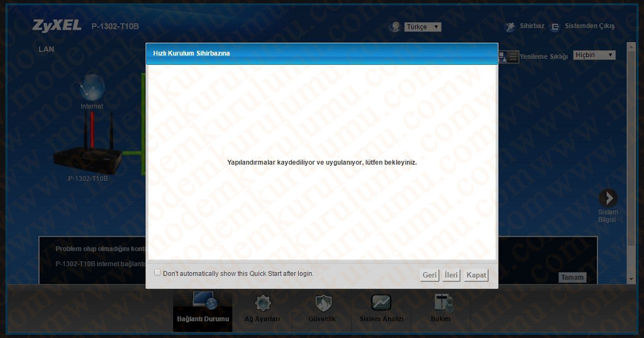This screenshot has height=338, width=644.
Task: Click the Tamam button
Action: click(x=572, y=277)
